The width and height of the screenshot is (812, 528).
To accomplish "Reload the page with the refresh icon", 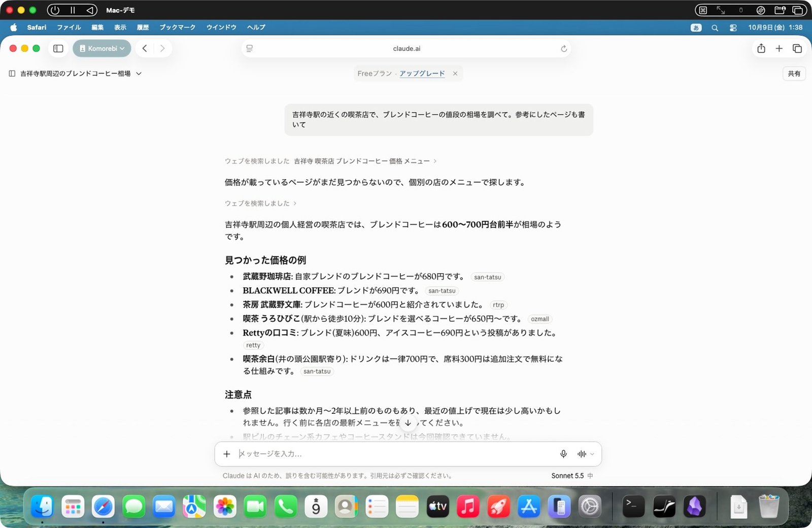I will coord(563,49).
